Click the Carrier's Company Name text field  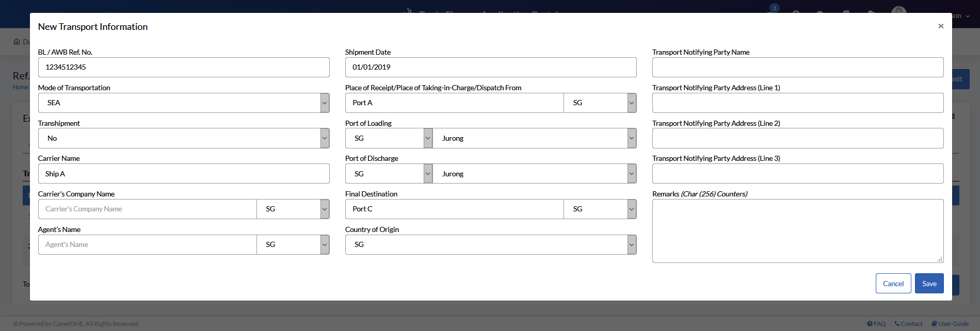coord(148,209)
